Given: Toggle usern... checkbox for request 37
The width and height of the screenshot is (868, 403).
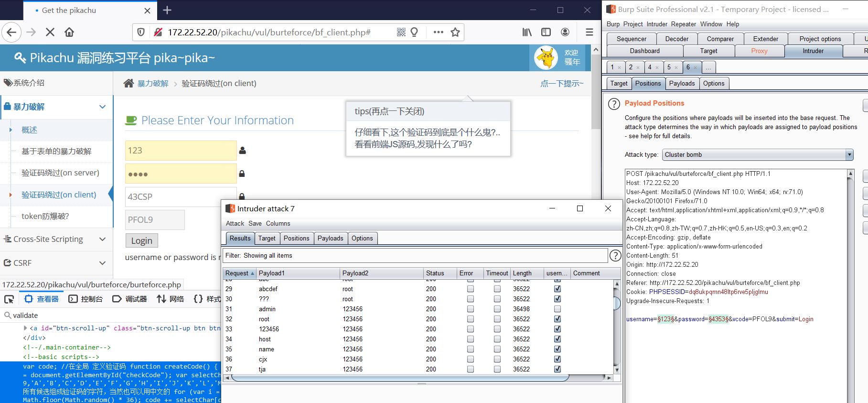Looking at the screenshot, I should coord(557,369).
